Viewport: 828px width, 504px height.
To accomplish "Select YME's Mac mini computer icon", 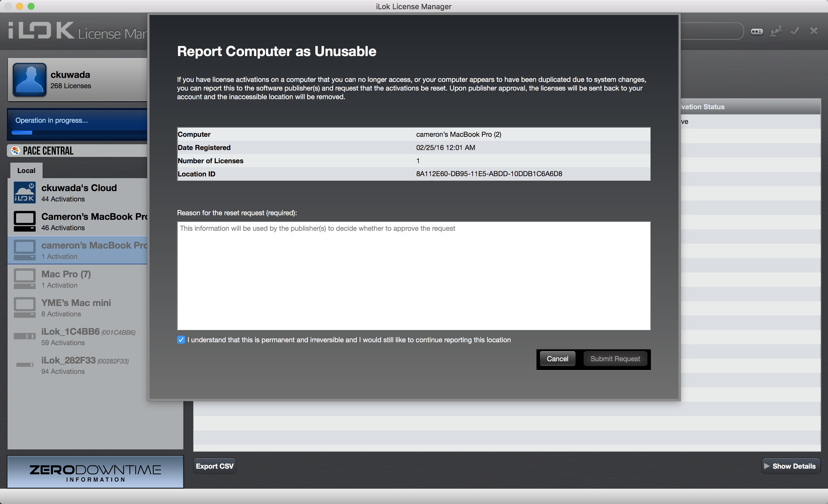I will pyautogui.click(x=24, y=307).
